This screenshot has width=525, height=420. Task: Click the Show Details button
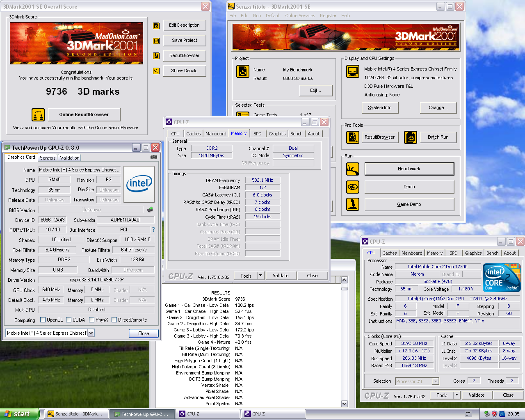tap(184, 71)
